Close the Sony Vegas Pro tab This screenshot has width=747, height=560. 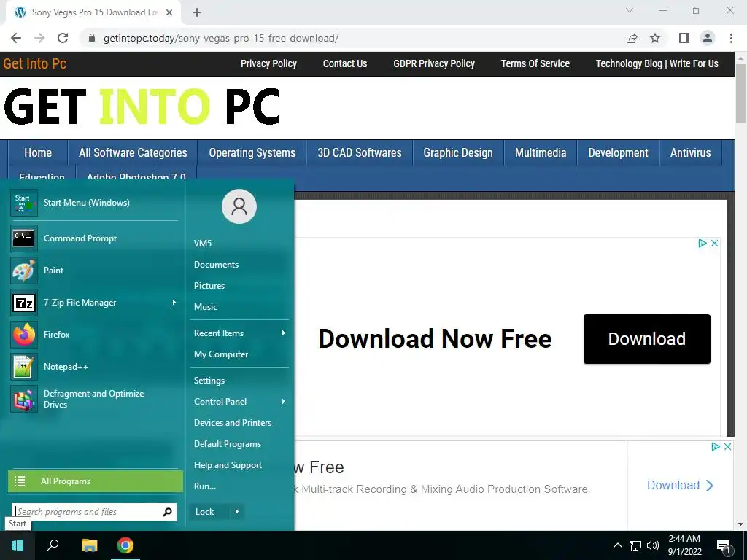pos(169,12)
